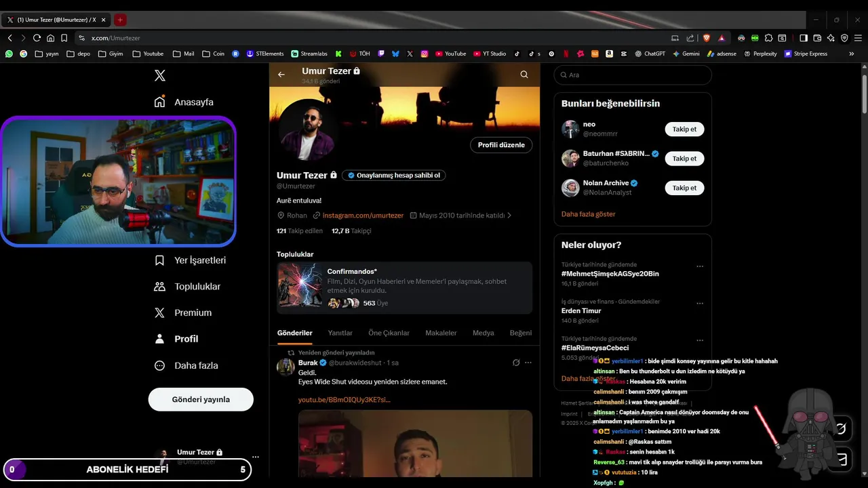Viewport: 868px width, 488px height.
Task: Follow Nolan Archive with Takip et
Action: pyautogui.click(x=684, y=188)
